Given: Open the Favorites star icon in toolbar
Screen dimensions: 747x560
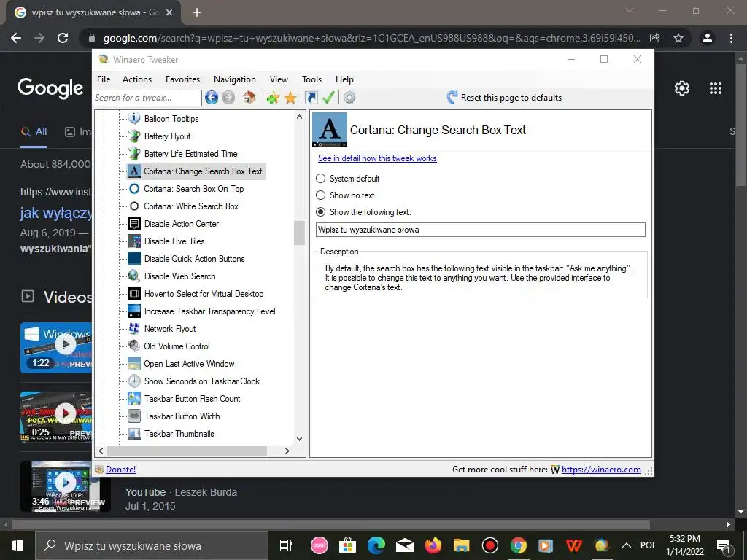Looking at the screenshot, I should [290, 98].
